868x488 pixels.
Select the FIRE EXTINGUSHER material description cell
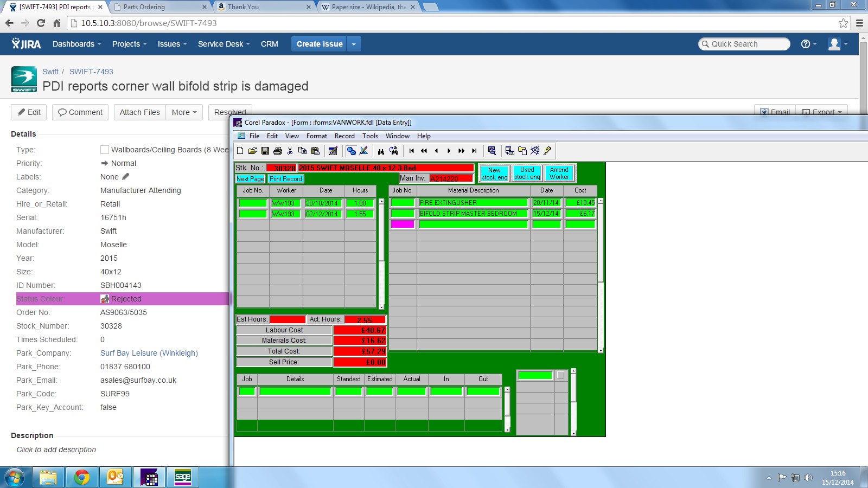(473, 203)
